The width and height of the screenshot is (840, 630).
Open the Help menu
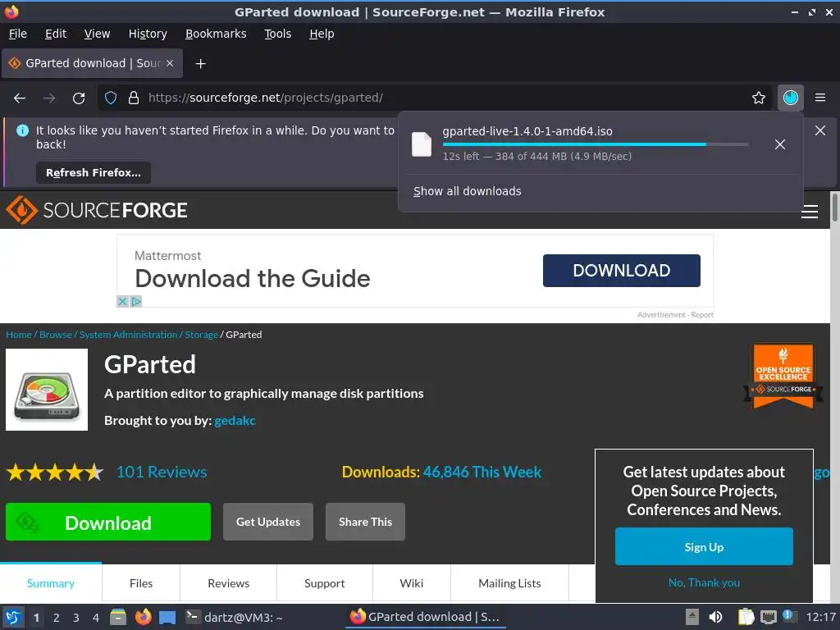pos(322,34)
